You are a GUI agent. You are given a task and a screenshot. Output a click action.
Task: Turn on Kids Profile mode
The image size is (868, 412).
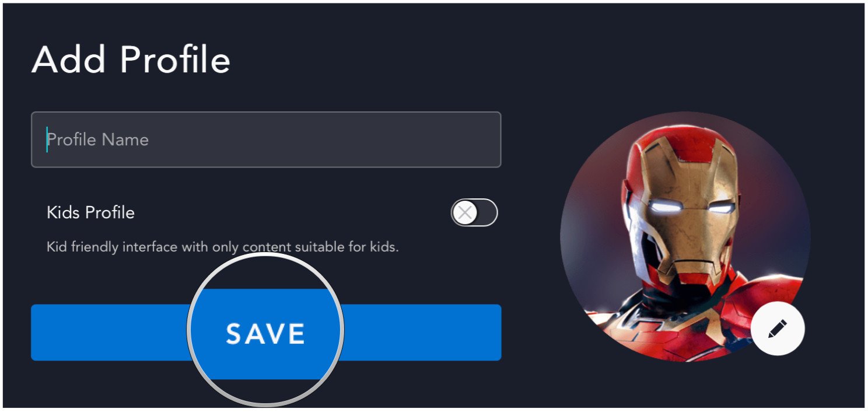click(474, 213)
